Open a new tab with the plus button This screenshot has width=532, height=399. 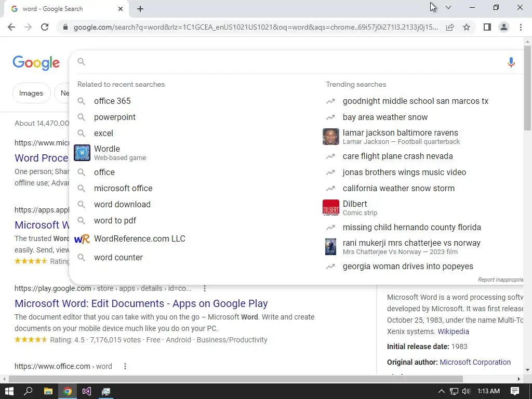coord(140,9)
